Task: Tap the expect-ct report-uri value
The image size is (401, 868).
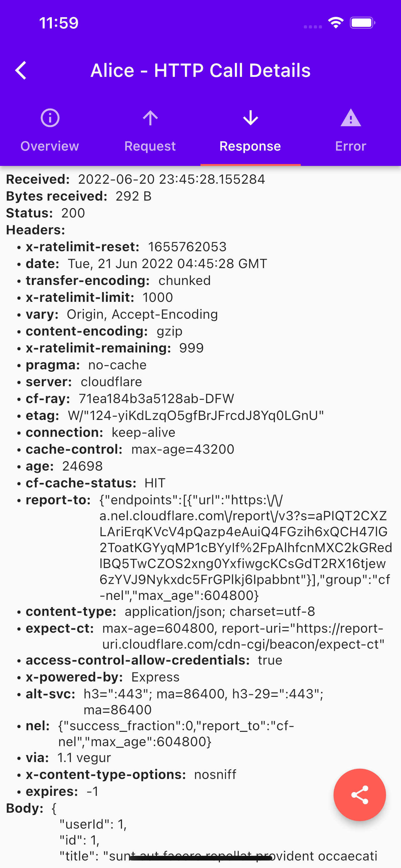Action: point(243,636)
